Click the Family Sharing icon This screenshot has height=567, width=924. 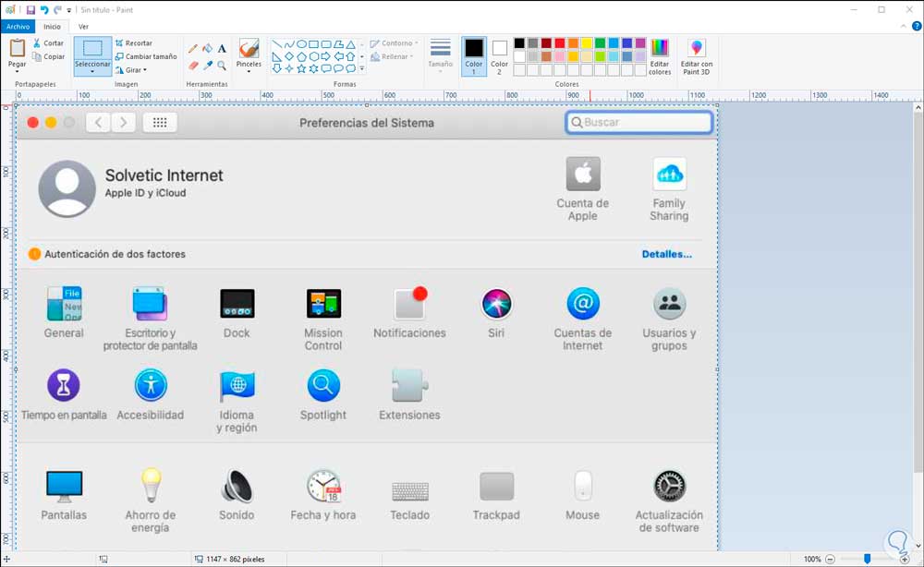tap(669, 174)
